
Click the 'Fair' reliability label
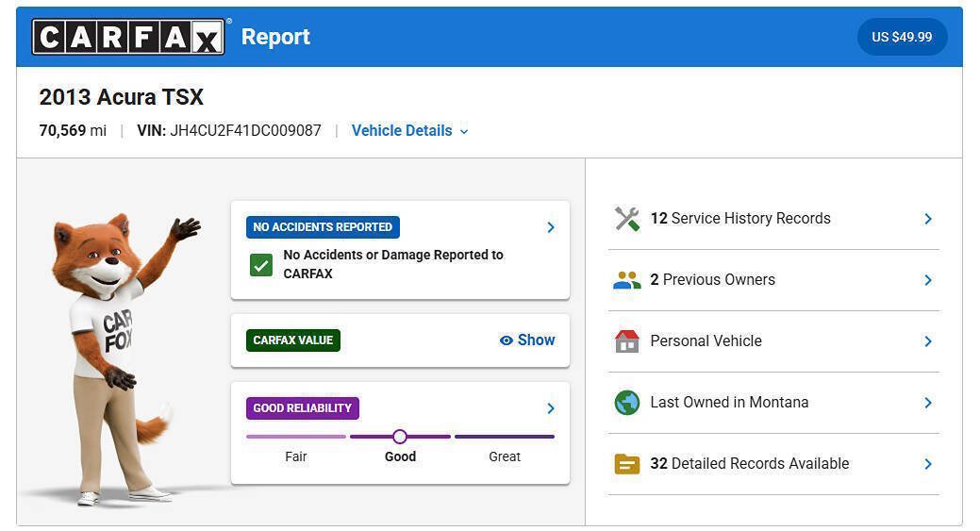coord(296,456)
